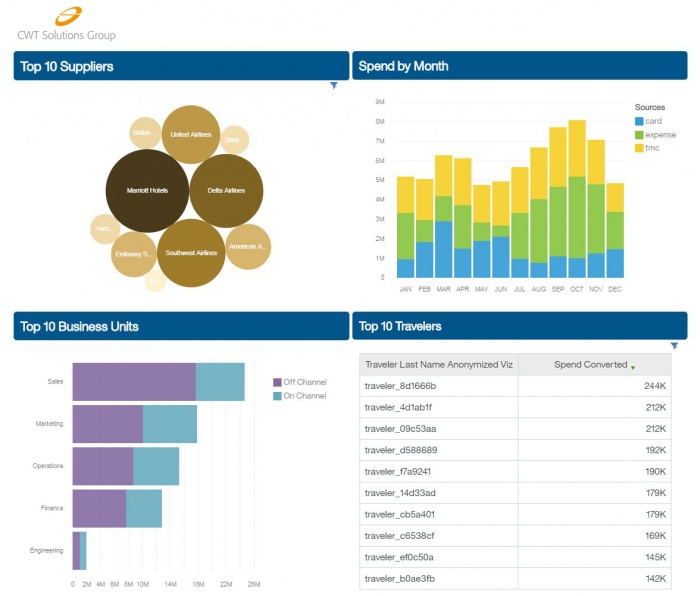Click the CWT Solutions Group logo
This screenshot has width=700, height=596.
(66, 23)
